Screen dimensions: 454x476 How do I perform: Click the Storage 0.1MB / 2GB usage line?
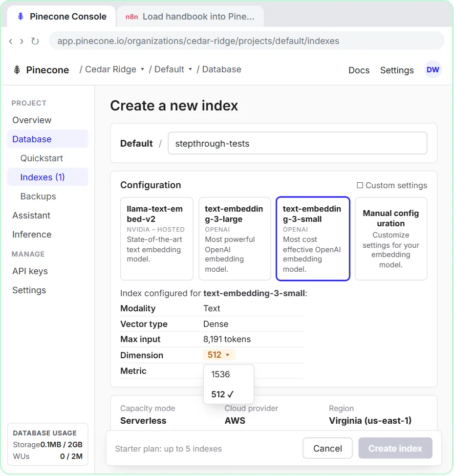click(x=47, y=445)
